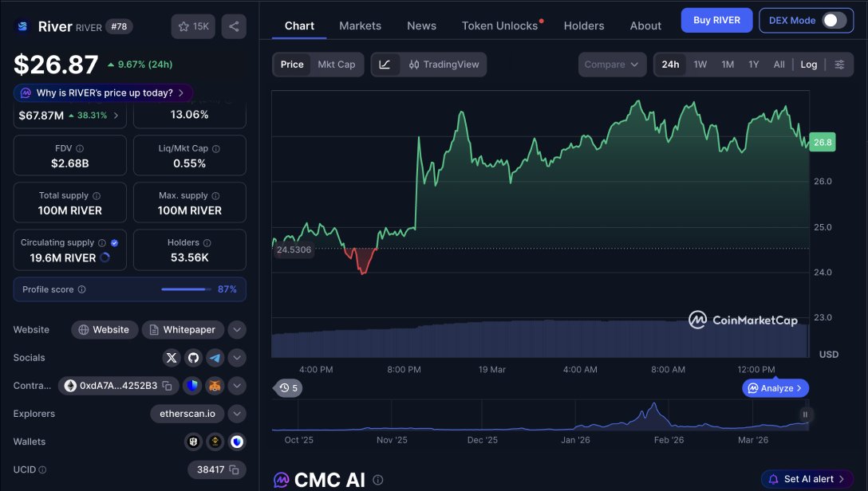
Task: Select 24h time range
Action: (670, 64)
